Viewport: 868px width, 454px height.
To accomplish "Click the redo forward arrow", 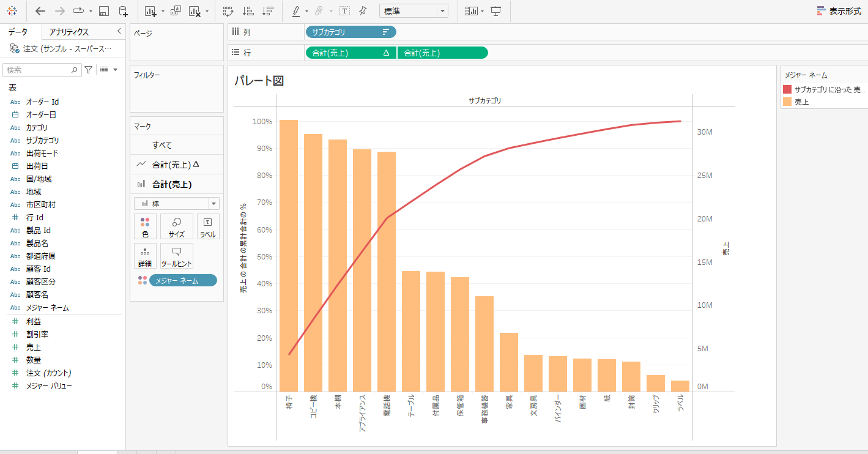I will click(x=59, y=11).
